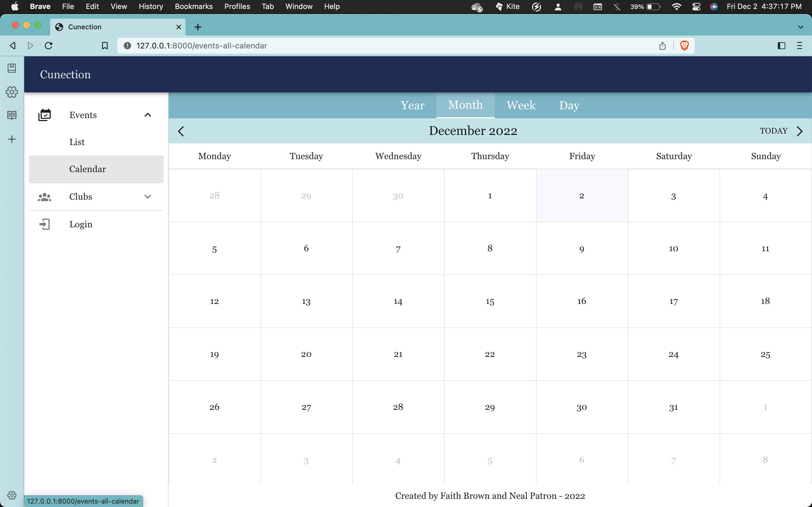812x507 pixels.
Task: Reload the page with refresh icon
Action: (x=49, y=46)
